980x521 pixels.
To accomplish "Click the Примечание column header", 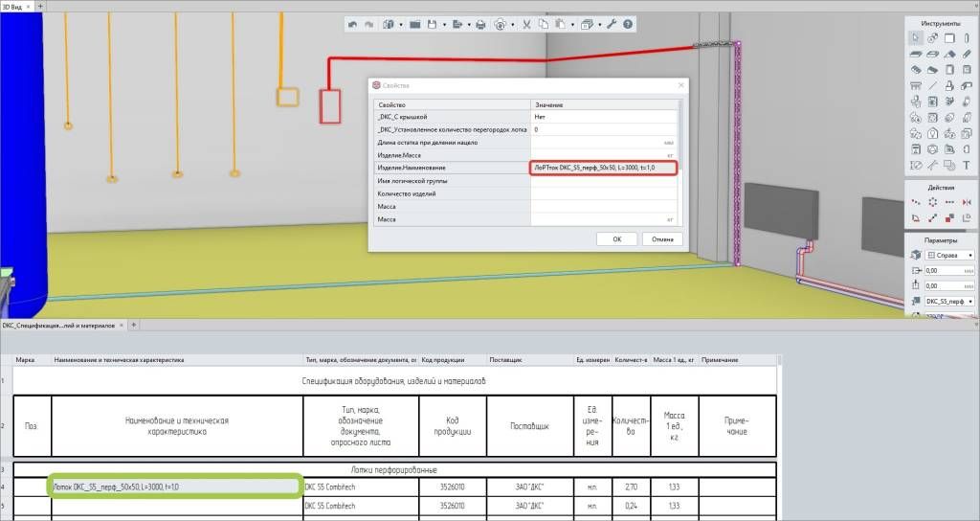I will pos(738,360).
